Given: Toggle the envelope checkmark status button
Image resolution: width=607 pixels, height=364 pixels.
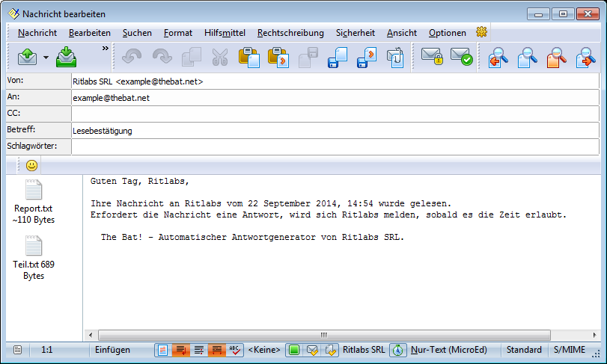Looking at the screenshot, I should (x=312, y=350).
